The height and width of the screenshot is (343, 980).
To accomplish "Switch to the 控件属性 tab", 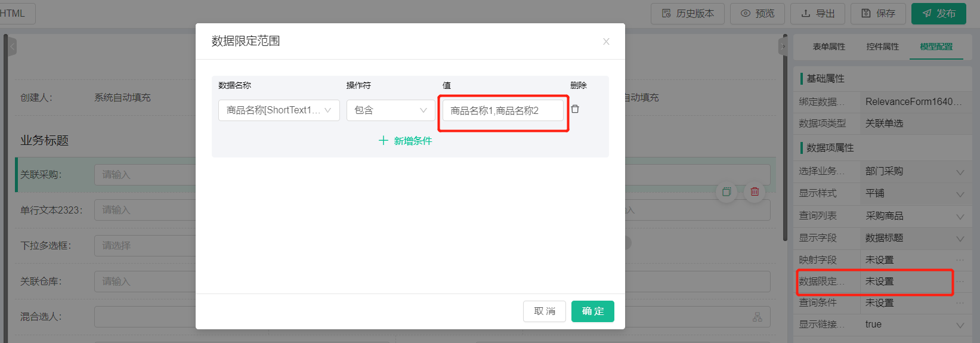I will (883, 47).
